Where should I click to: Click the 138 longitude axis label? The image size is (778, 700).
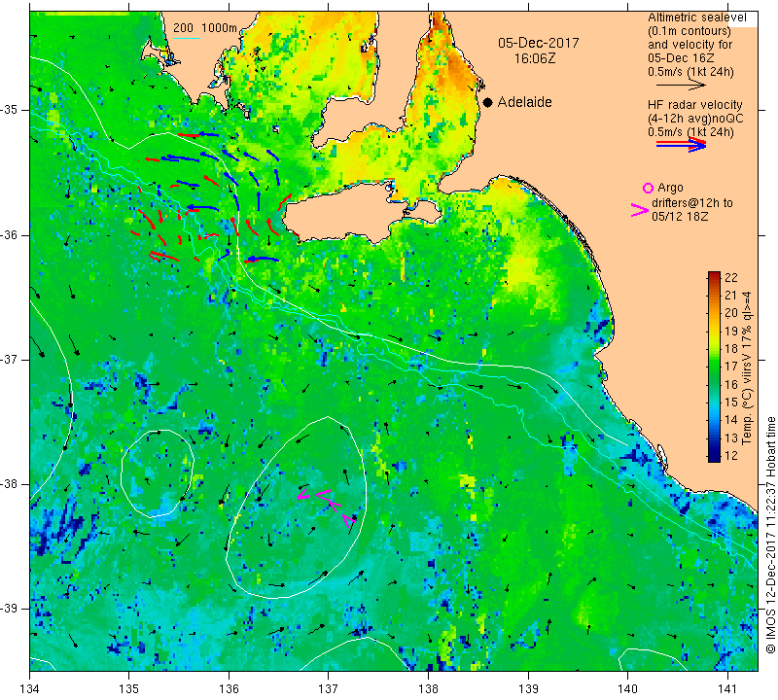428,688
